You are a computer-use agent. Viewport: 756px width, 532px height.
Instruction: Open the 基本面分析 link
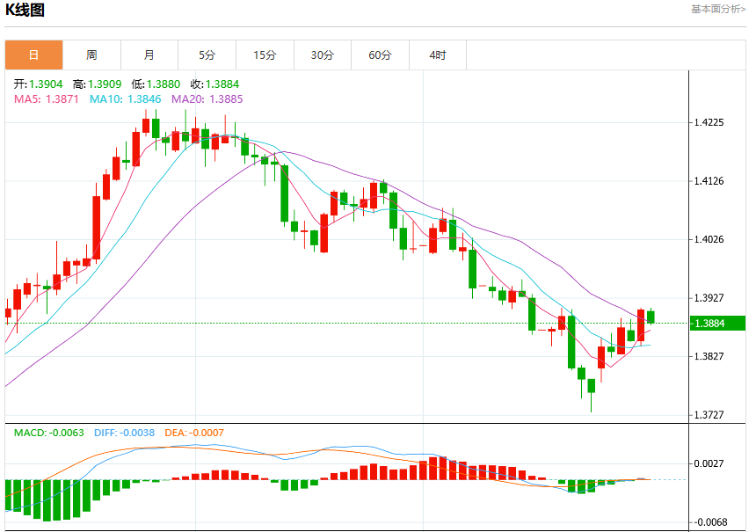[x=718, y=9]
